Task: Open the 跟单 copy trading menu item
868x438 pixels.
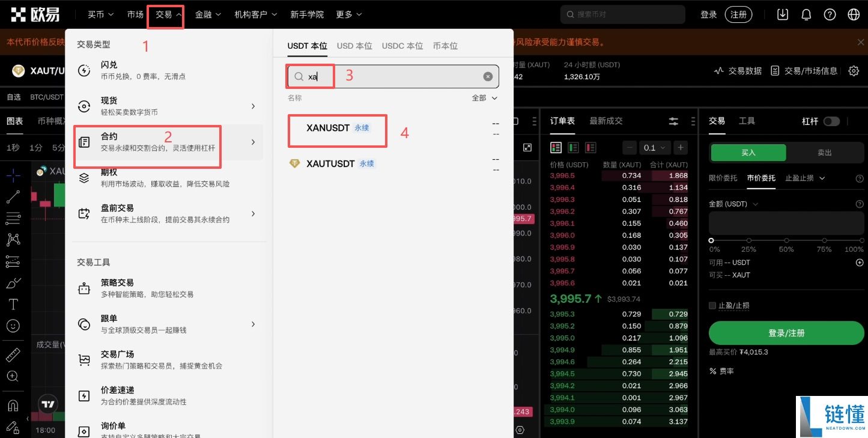Action: coord(168,324)
